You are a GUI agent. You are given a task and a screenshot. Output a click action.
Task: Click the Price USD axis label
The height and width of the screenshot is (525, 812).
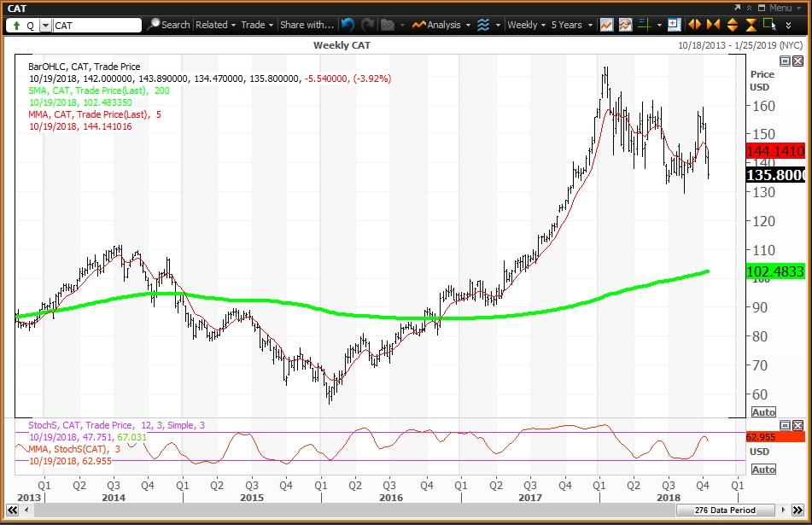tap(762, 80)
